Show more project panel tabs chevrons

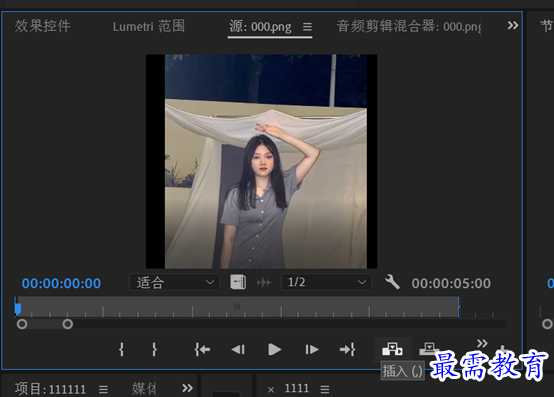(187, 388)
